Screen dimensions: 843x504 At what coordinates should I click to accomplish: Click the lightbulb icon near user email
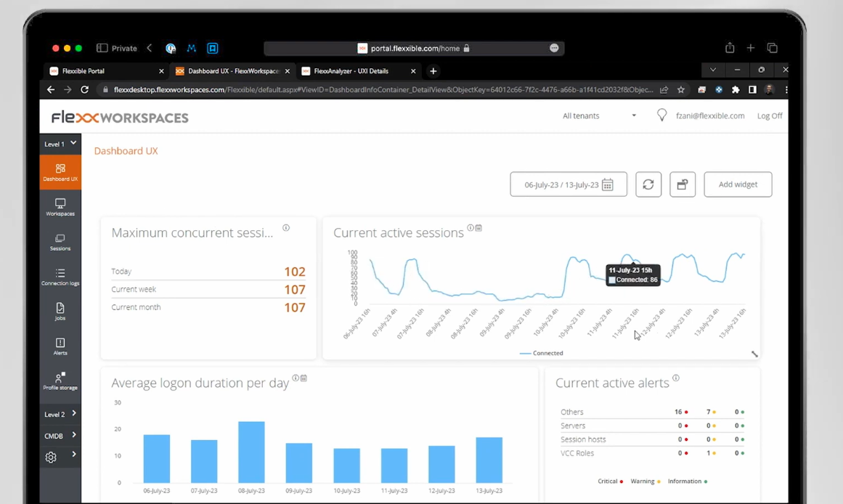click(x=661, y=115)
